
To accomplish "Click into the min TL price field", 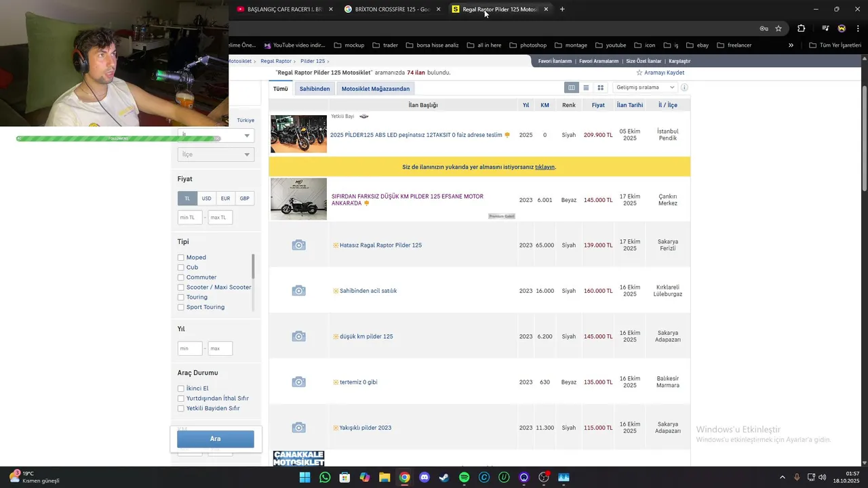I will pyautogui.click(x=190, y=218).
